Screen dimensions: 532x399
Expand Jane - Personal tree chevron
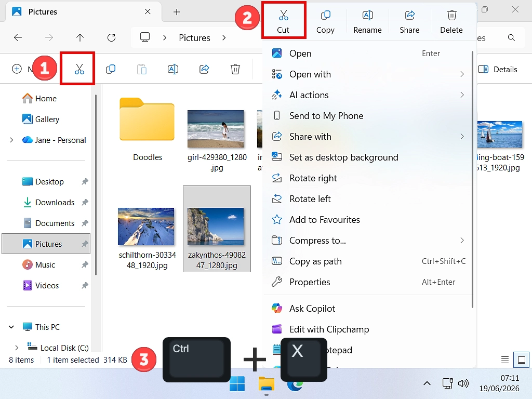(x=11, y=140)
